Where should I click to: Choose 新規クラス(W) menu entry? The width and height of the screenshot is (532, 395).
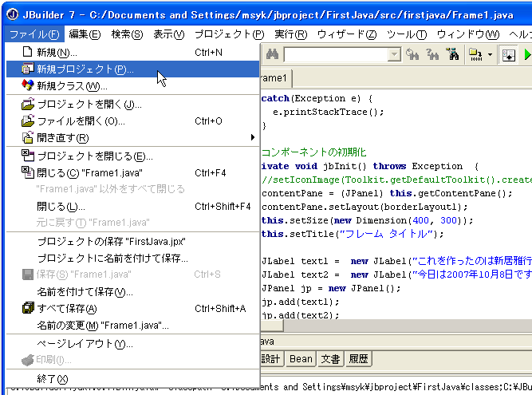tap(72, 86)
